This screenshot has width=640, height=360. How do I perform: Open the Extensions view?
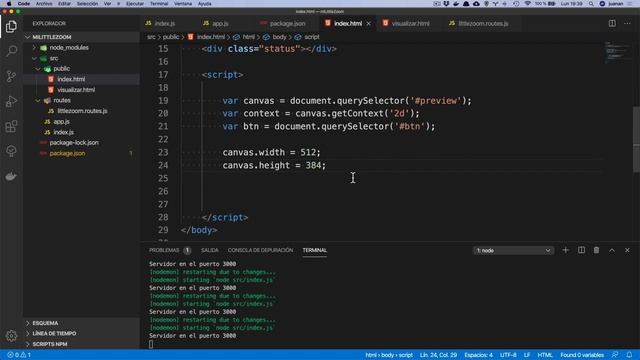11,126
